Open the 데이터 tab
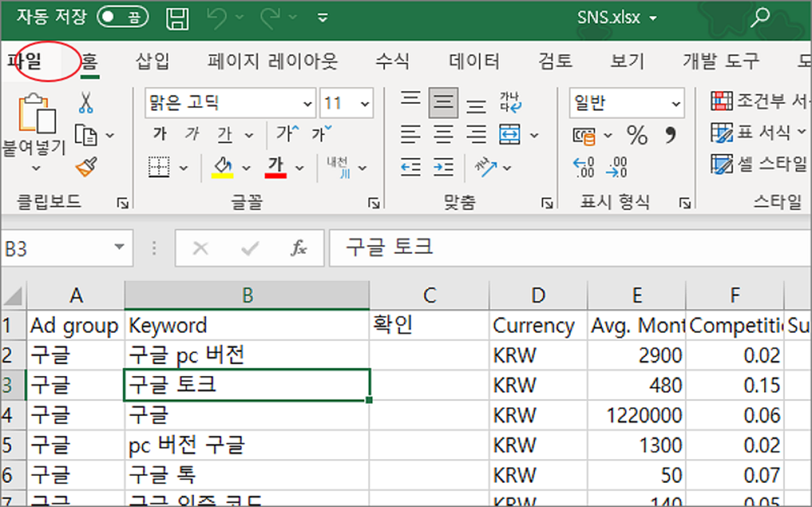Image resolution: width=812 pixels, height=507 pixels. click(x=474, y=61)
